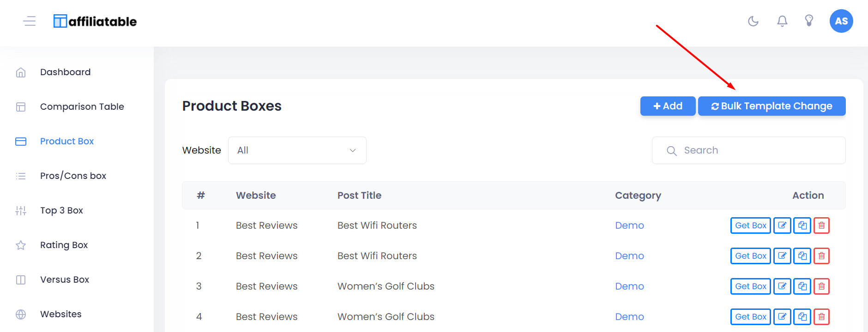Screen dimensions: 868x332
Task: Delete product box in row 3
Action: pyautogui.click(x=821, y=286)
